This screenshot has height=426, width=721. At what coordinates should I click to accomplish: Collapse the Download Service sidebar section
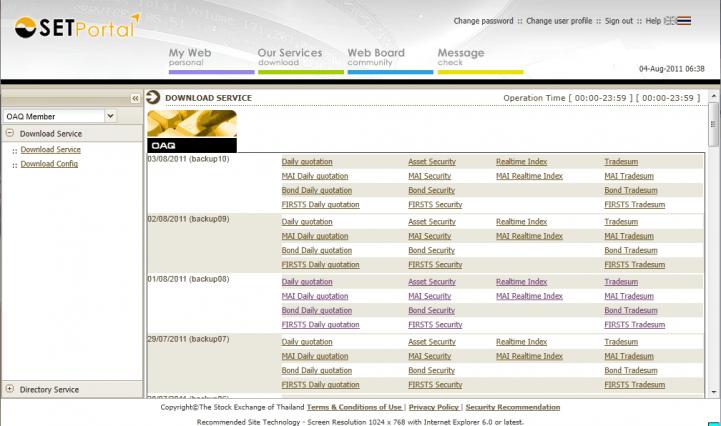click(x=10, y=133)
